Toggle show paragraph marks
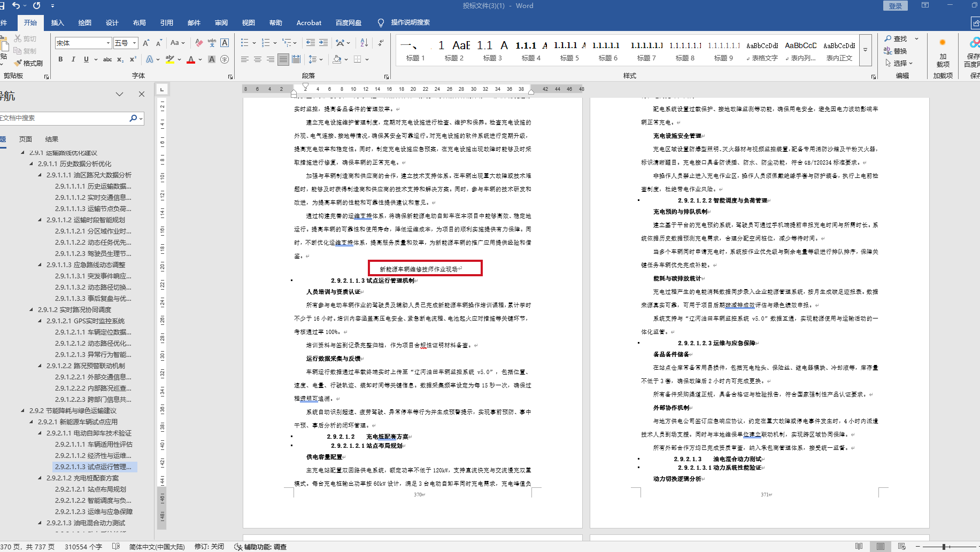Screen dimensions: 980x552 (381, 43)
